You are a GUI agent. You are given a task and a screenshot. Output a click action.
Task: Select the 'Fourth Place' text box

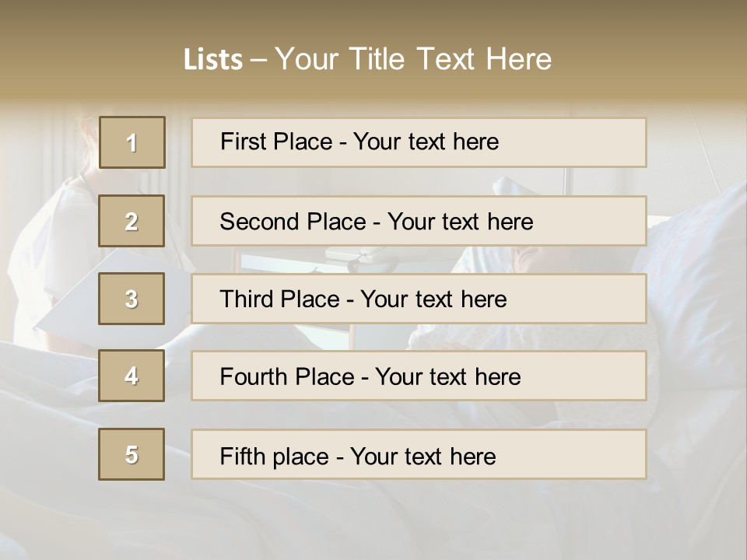click(x=419, y=376)
